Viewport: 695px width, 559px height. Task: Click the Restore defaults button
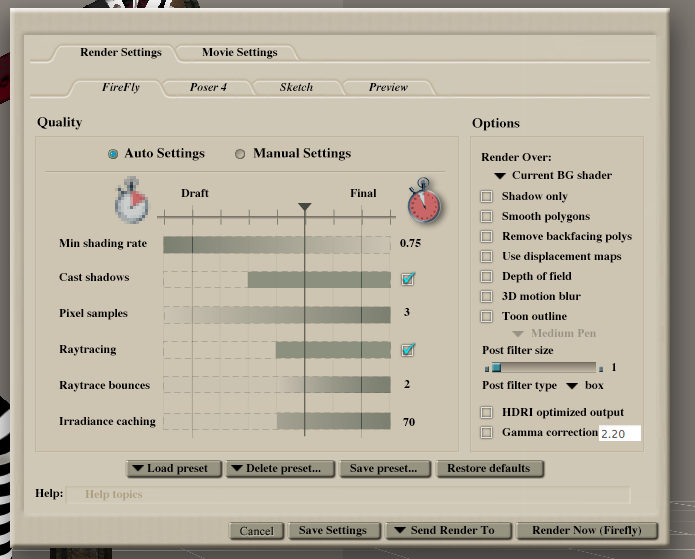pos(490,469)
